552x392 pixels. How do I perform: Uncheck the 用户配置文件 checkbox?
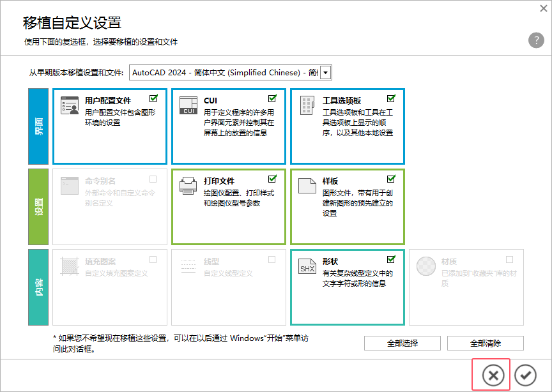click(x=153, y=98)
